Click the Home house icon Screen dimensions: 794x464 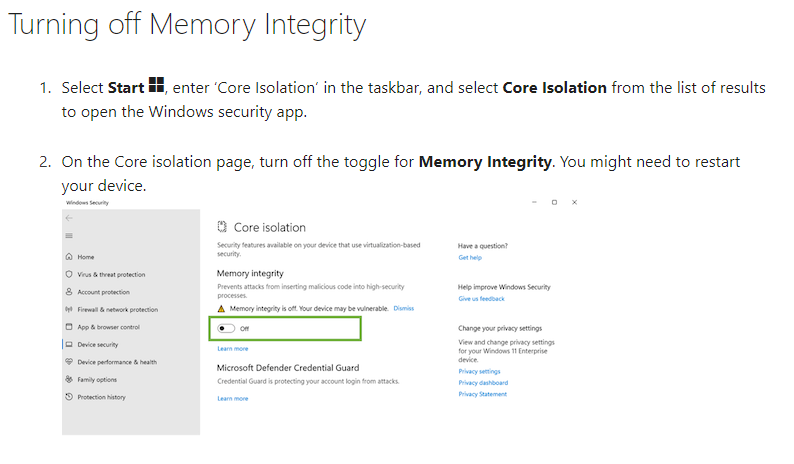pos(69,257)
